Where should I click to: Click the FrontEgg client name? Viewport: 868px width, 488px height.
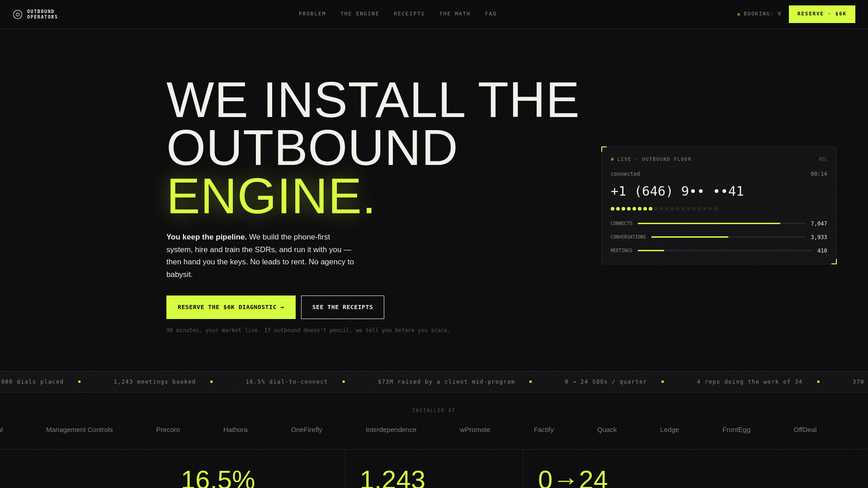point(736,430)
